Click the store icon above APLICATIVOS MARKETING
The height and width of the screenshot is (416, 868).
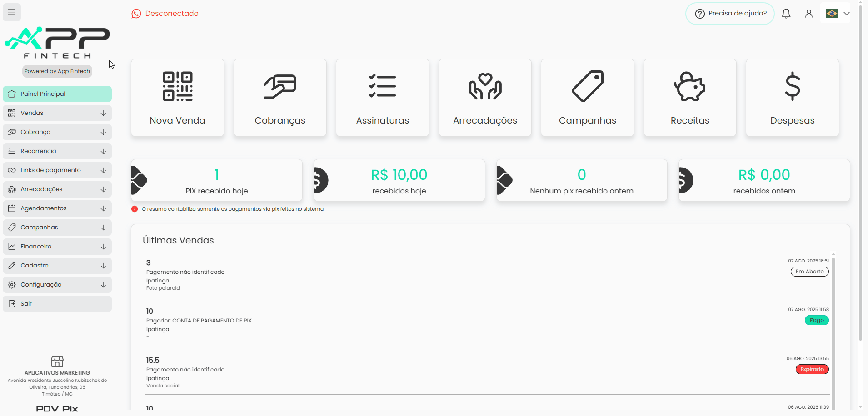[x=57, y=362]
